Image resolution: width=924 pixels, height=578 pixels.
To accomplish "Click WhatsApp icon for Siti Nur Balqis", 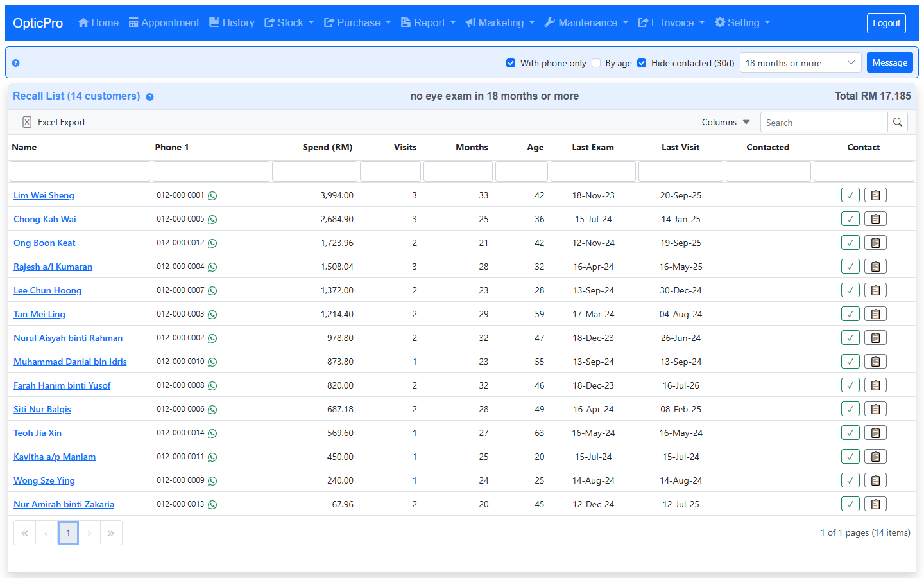I will 212,410.
